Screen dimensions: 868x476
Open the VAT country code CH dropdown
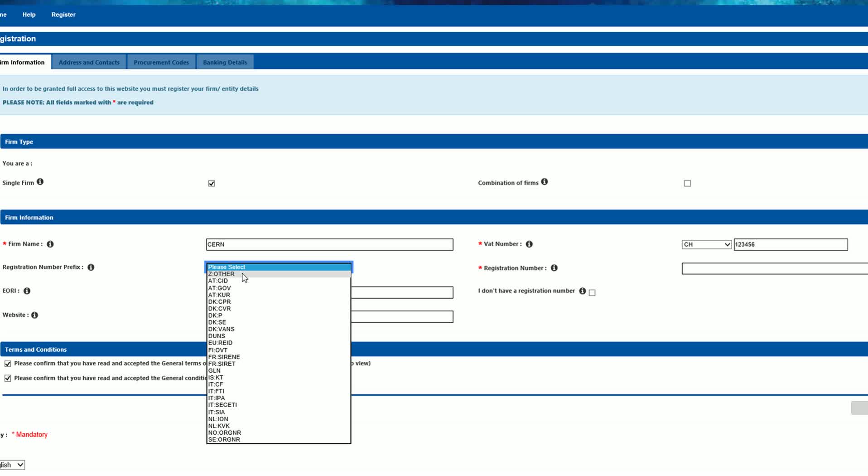(x=706, y=245)
